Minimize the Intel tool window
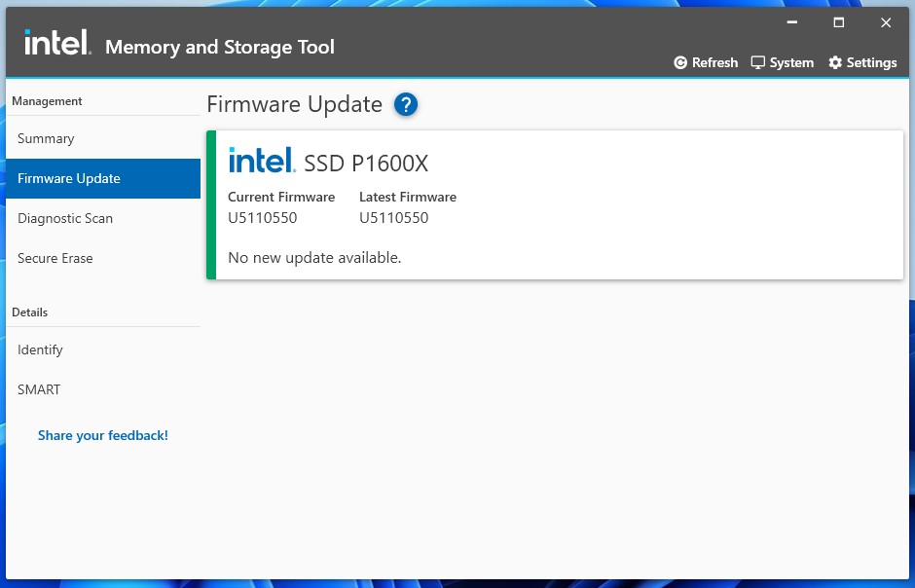915x588 pixels. [792, 22]
